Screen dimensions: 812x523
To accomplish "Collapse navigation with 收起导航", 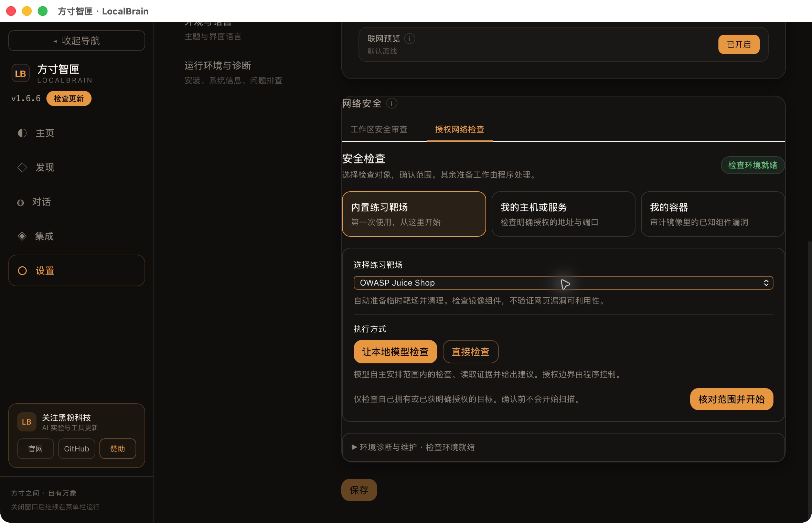I will (77, 41).
